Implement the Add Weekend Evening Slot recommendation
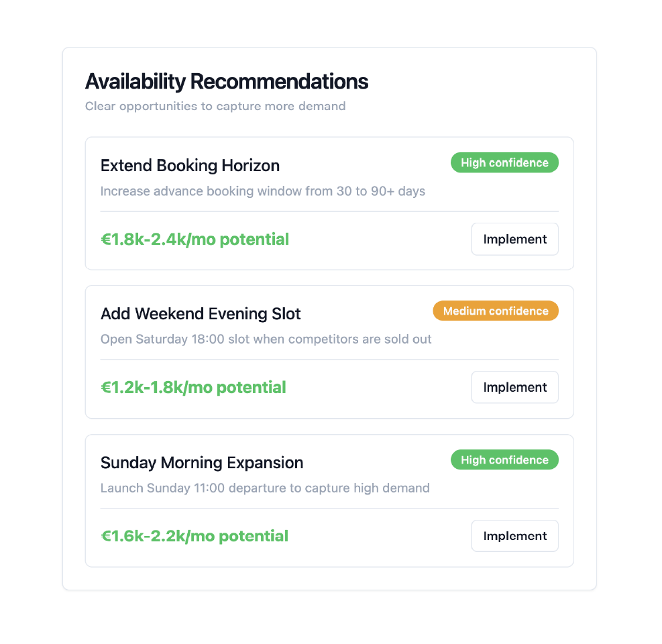The image size is (662, 644). pyautogui.click(x=514, y=388)
